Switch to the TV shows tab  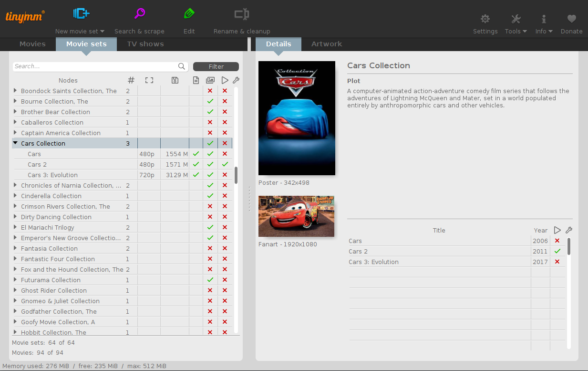click(145, 44)
